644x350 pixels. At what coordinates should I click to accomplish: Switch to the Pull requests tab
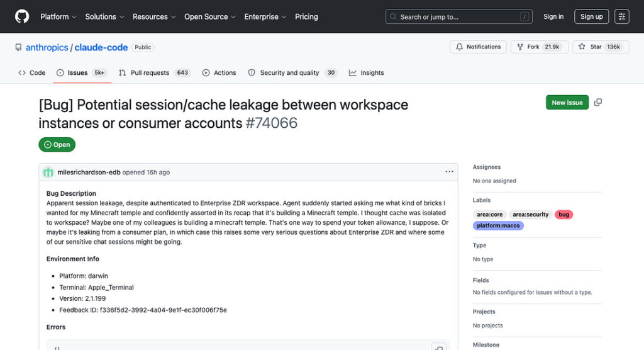(155, 73)
